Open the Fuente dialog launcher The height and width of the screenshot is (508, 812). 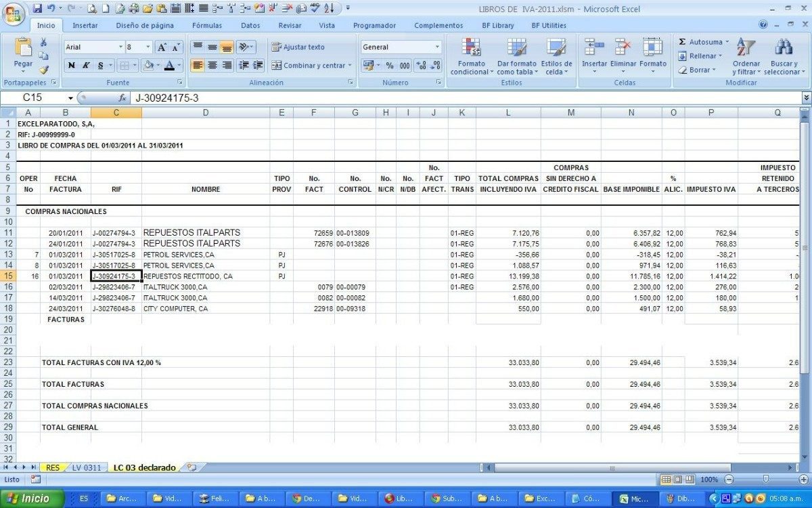pos(180,83)
